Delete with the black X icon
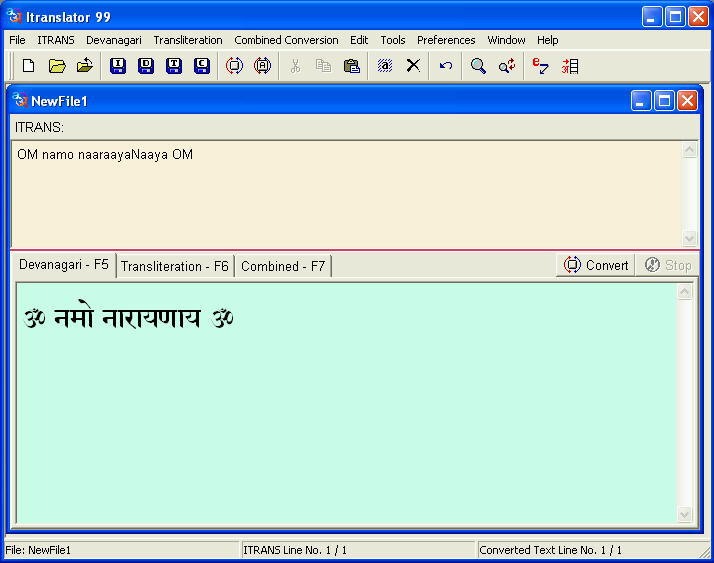This screenshot has height=563, width=714. [413, 66]
